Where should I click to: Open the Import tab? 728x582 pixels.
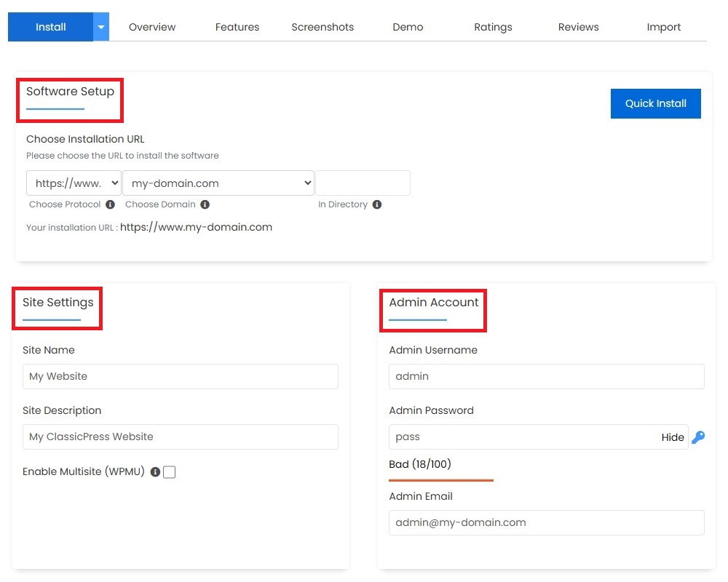[x=664, y=27]
